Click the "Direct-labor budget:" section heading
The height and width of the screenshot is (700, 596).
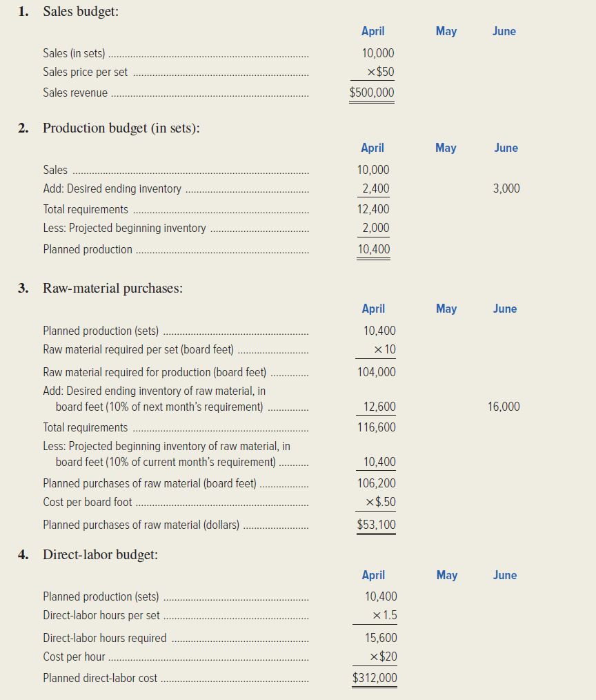tap(100, 554)
